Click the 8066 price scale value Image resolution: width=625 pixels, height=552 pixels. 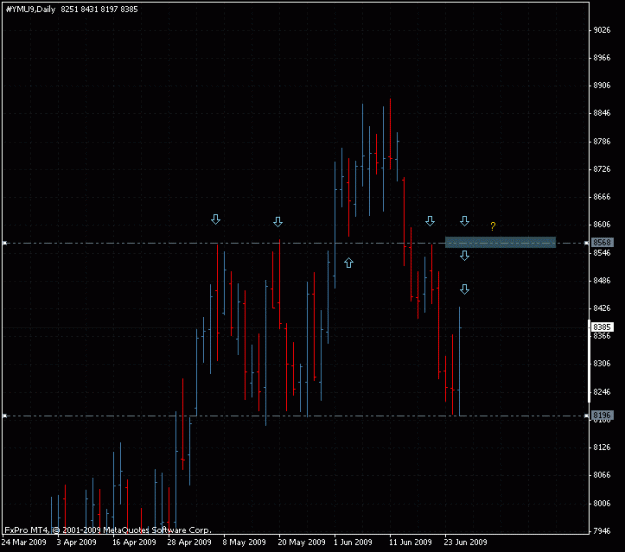(x=602, y=475)
